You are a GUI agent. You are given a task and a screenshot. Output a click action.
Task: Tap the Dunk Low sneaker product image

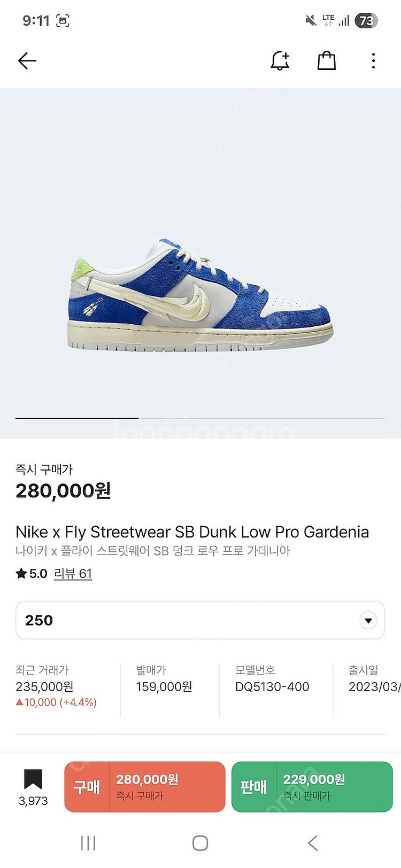tap(200, 295)
